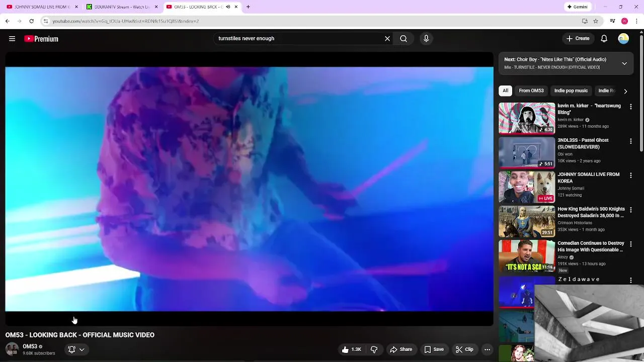This screenshot has width=644, height=362.
Task: Bookmark this page with the star
Action: 596,21
